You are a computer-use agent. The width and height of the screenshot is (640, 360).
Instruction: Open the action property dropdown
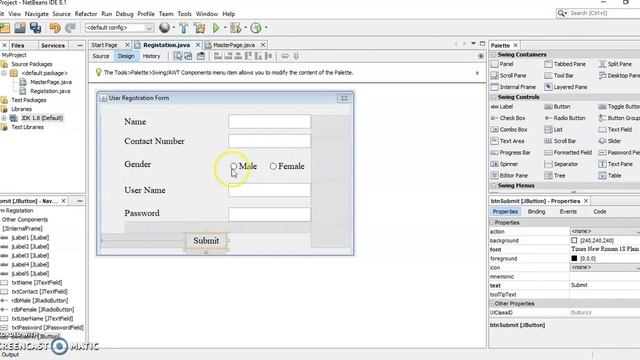tap(638, 231)
